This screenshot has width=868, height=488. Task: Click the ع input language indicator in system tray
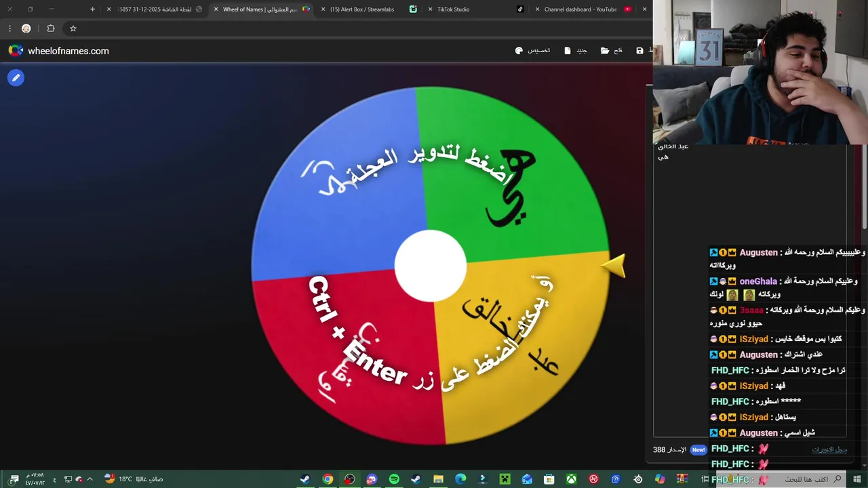tap(55, 479)
